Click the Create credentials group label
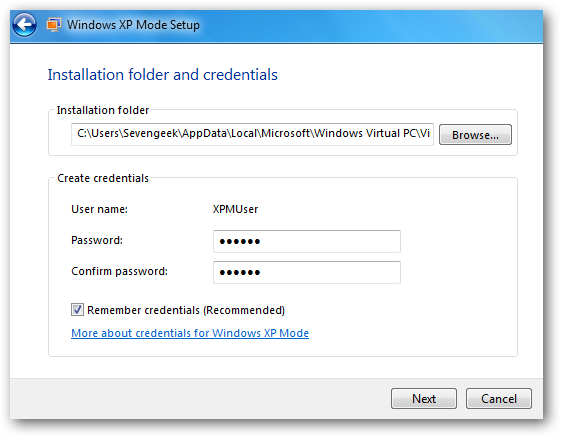 click(103, 178)
